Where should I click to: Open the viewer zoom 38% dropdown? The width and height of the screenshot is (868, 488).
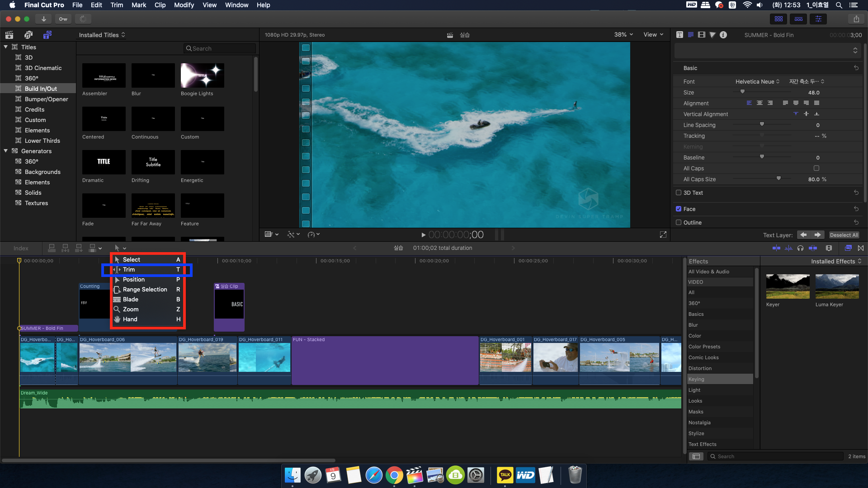tap(623, 35)
